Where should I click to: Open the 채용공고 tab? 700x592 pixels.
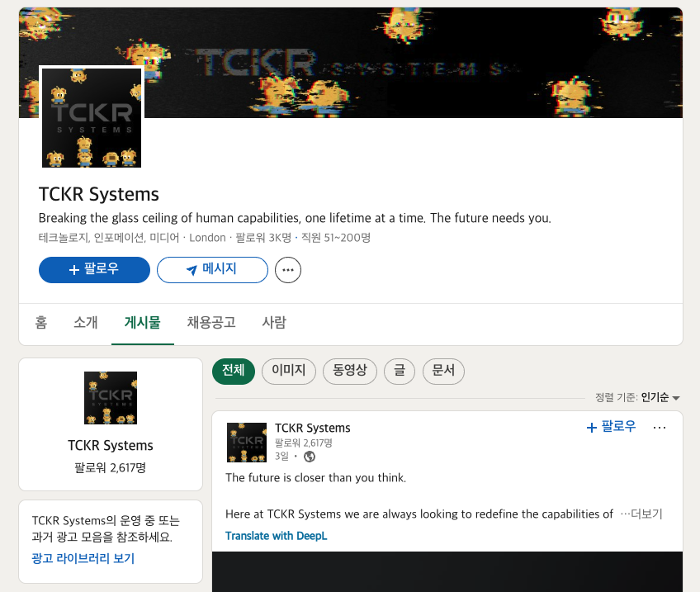point(211,322)
